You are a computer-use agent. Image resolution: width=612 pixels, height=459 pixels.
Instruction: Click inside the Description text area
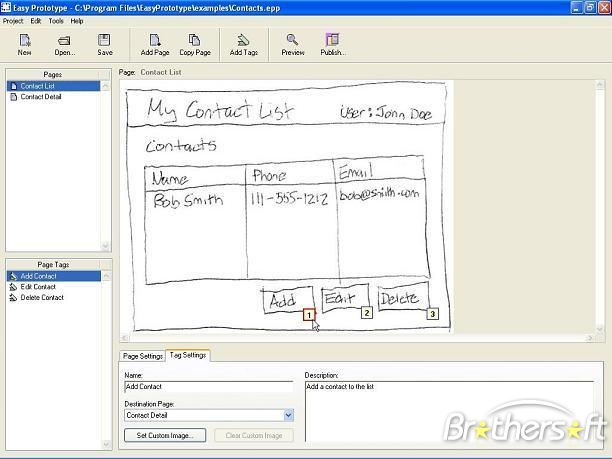(x=449, y=411)
